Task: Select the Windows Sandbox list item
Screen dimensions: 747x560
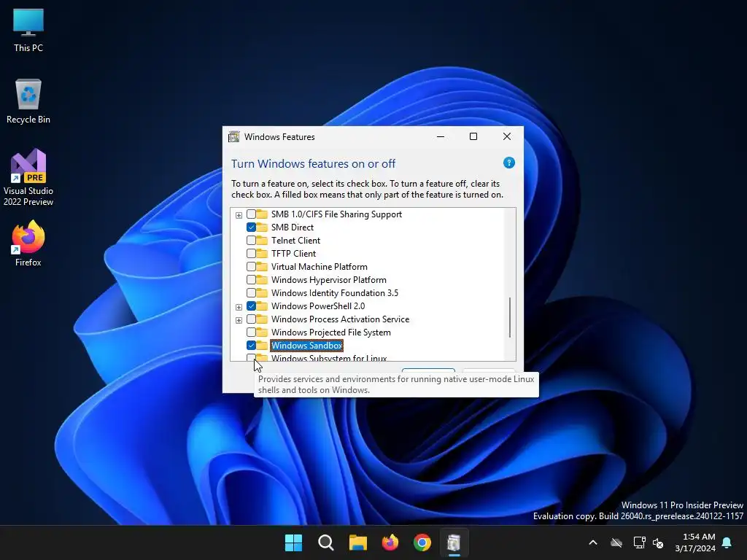Action: 307,345
